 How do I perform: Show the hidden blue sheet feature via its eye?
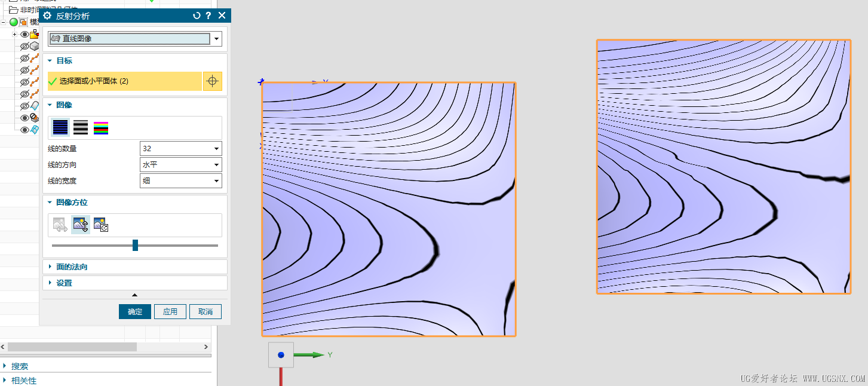(x=24, y=106)
